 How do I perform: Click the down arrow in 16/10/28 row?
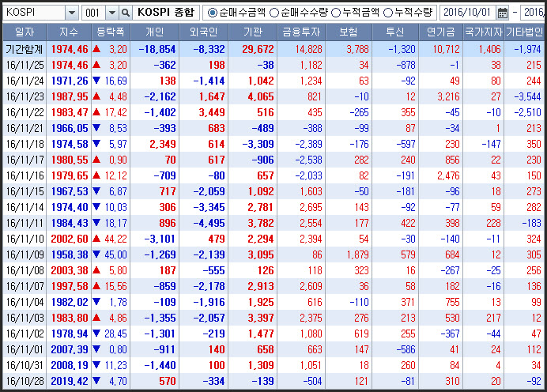pyautogui.click(x=96, y=381)
